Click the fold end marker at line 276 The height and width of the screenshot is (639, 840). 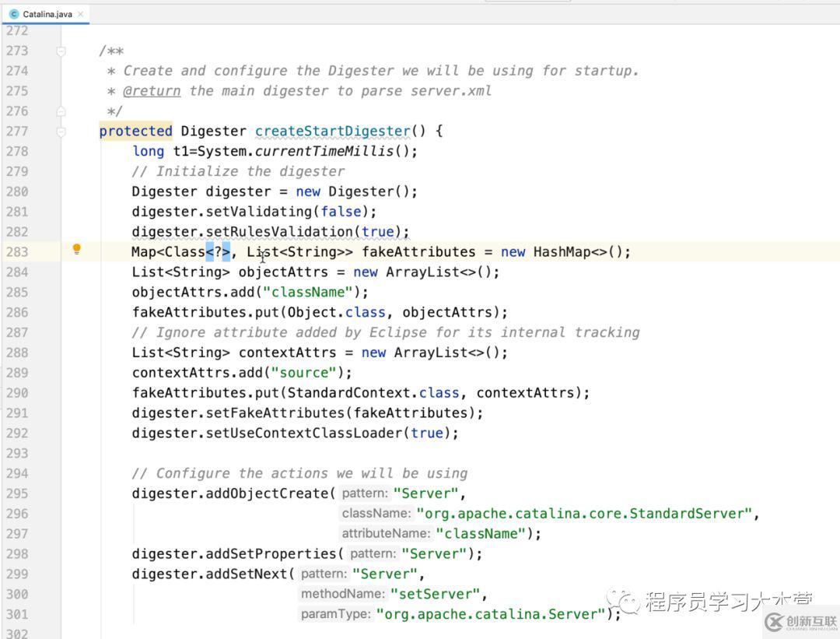tap(61, 111)
